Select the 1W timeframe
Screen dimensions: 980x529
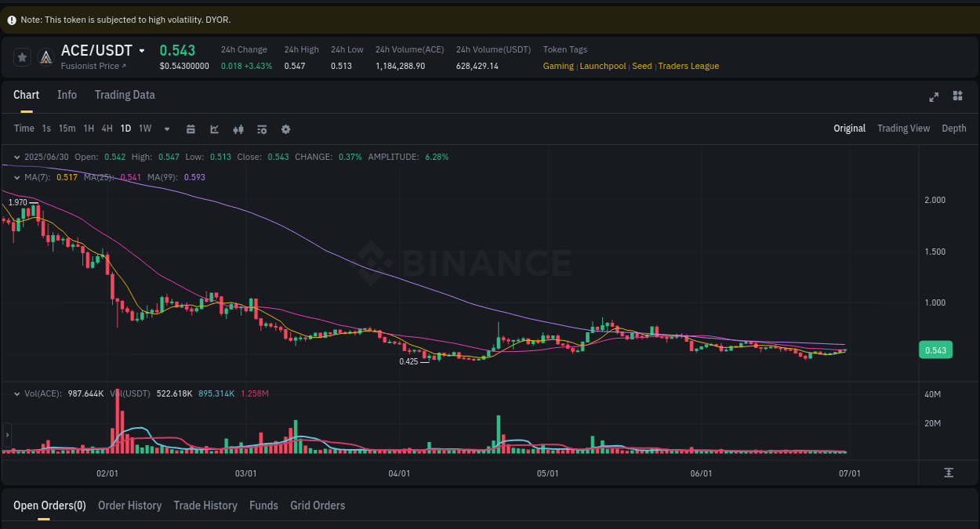click(x=144, y=128)
